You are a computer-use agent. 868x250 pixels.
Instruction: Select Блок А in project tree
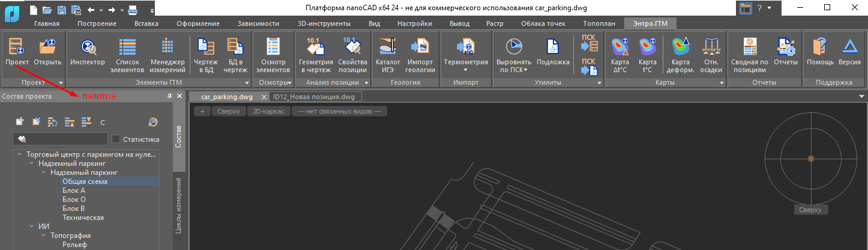coord(74,191)
